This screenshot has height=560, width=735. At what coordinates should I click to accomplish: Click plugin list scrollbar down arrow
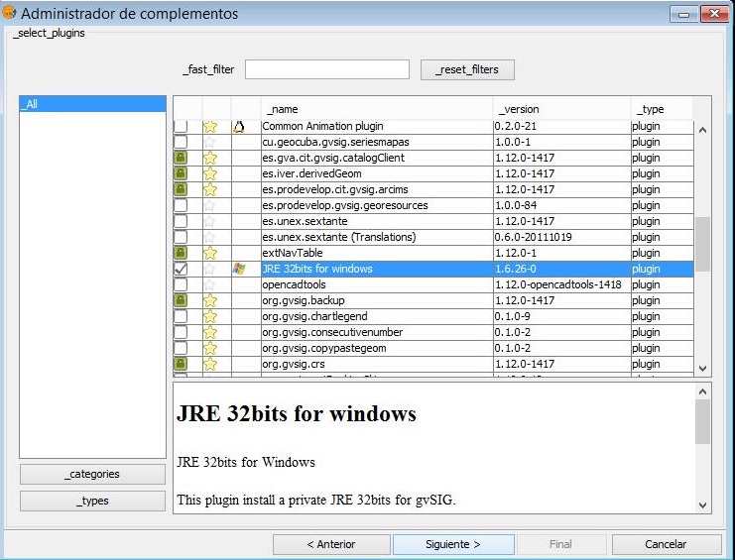pos(702,369)
